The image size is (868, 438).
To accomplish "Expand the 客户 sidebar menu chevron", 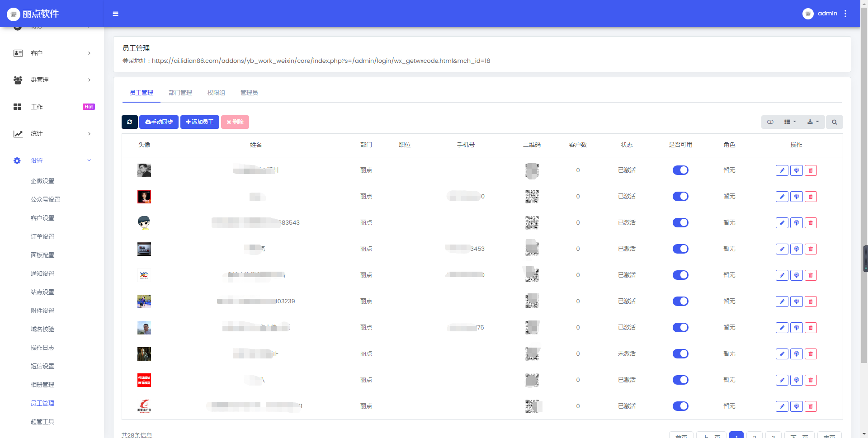I will 89,53.
